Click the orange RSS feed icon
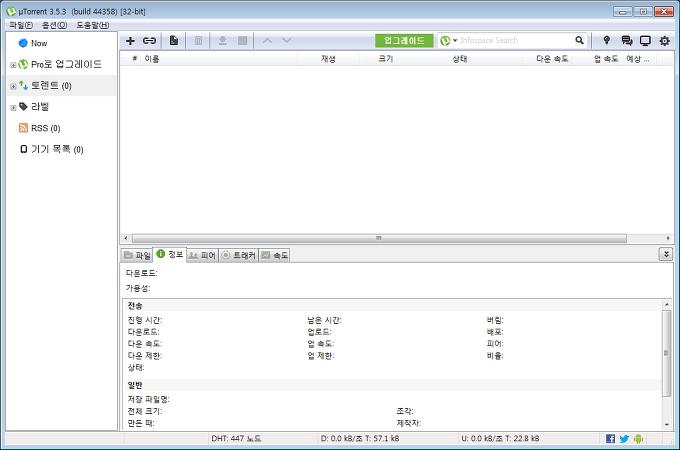This screenshot has width=680, height=450. pos(23,127)
